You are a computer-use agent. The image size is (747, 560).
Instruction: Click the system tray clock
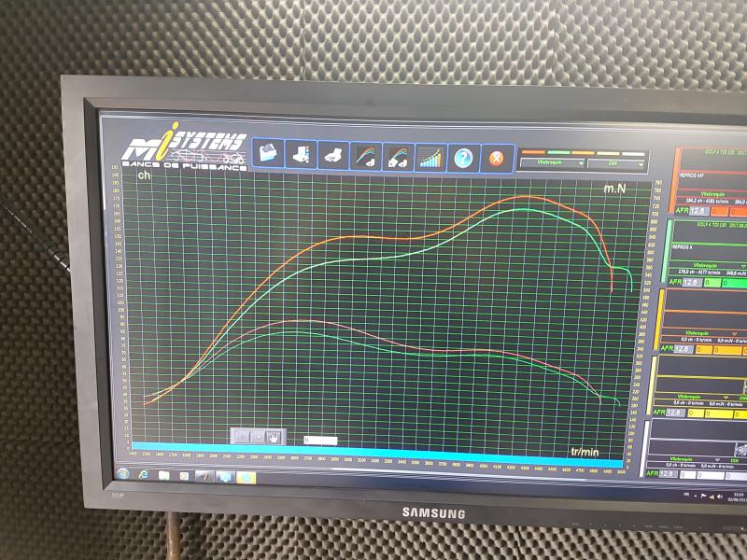pyautogui.click(x=738, y=497)
